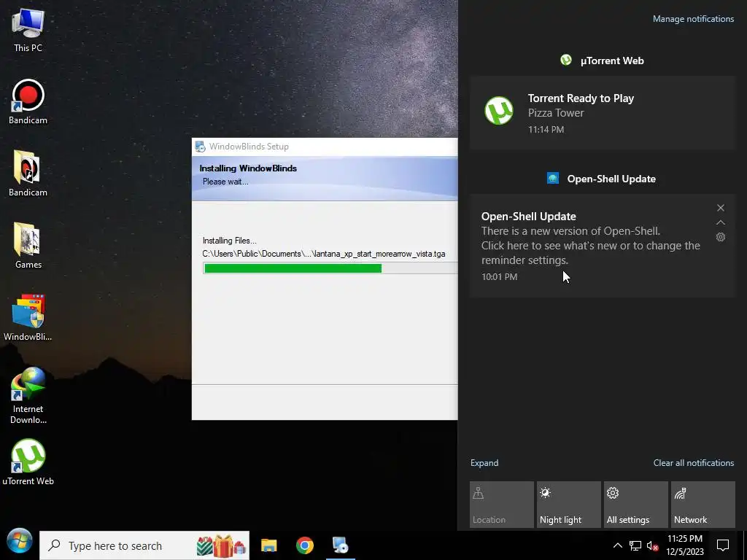The width and height of the screenshot is (747, 560).
Task: Open Google Chrome from the taskbar
Action: (304, 545)
